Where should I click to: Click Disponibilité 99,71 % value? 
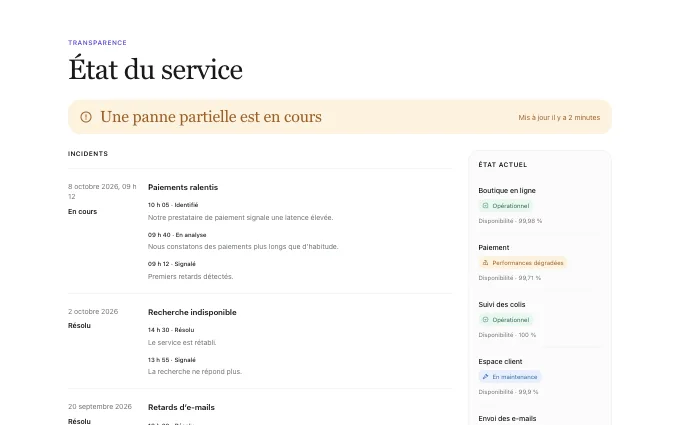[x=510, y=278]
